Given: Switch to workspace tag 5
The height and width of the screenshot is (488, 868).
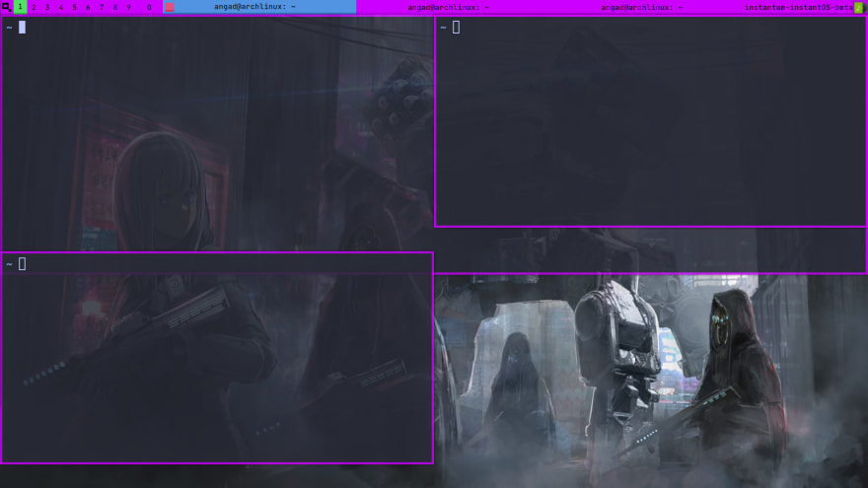Looking at the screenshot, I should pyautogui.click(x=74, y=7).
